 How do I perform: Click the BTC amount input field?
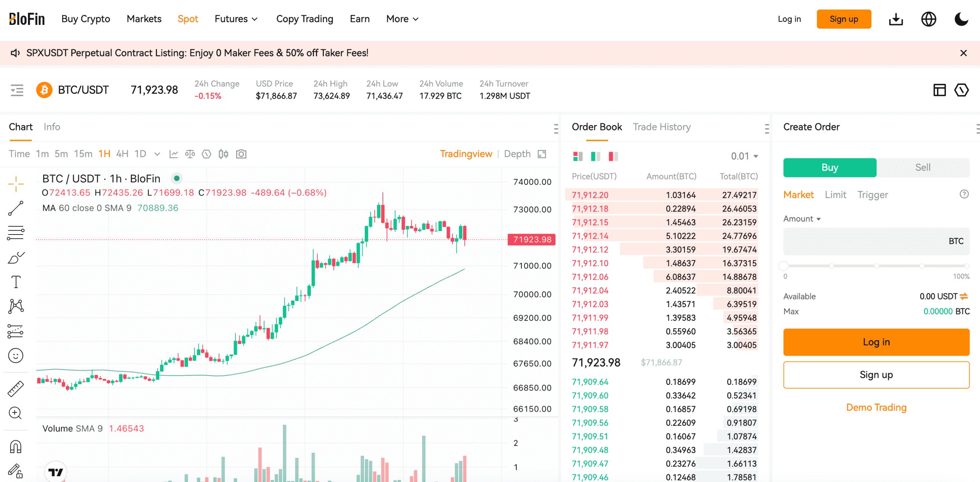pos(876,241)
